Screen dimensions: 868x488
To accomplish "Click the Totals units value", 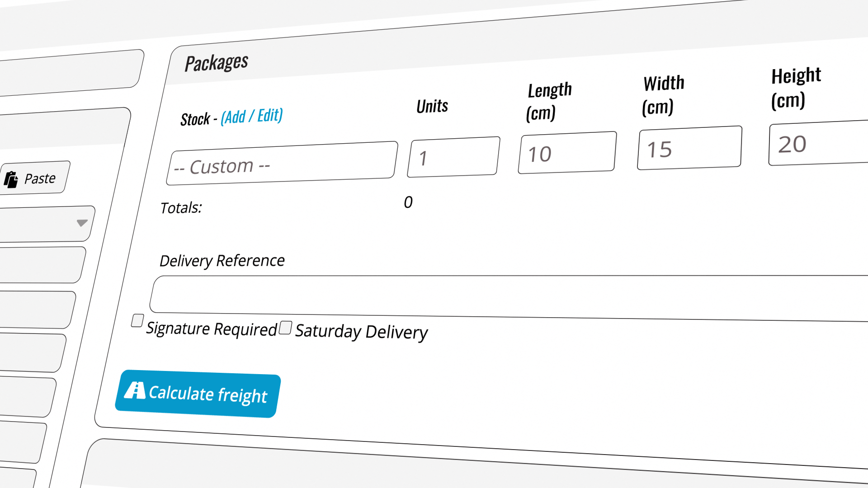I will (x=408, y=202).
